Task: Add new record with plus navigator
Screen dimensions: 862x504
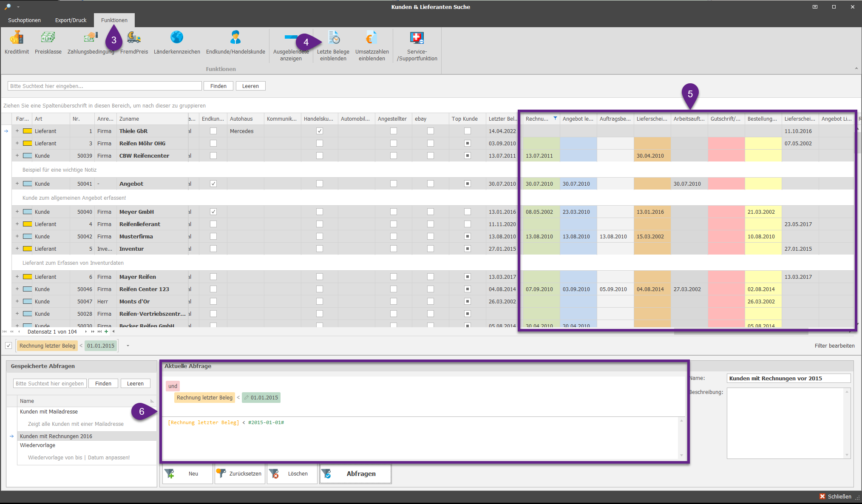Action: pyautogui.click(x=106, y=331)
